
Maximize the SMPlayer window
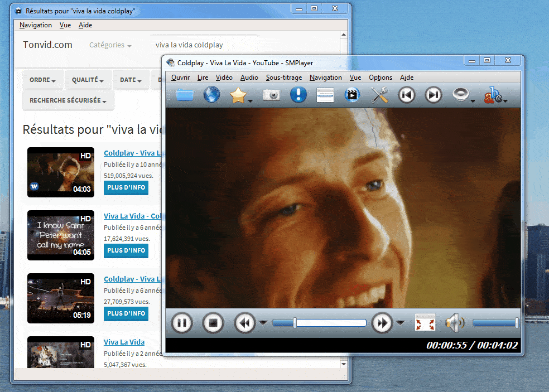487,60
